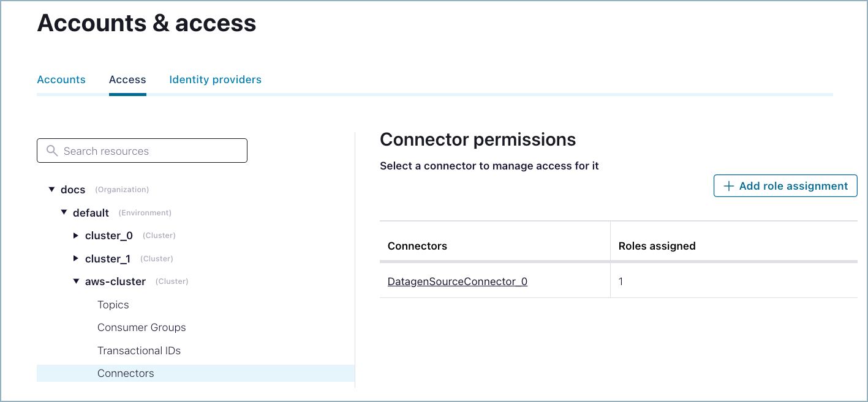The image size is (868, 402).
Task: Click the magnifier icon in search box
Action: (x=52, y=151)
